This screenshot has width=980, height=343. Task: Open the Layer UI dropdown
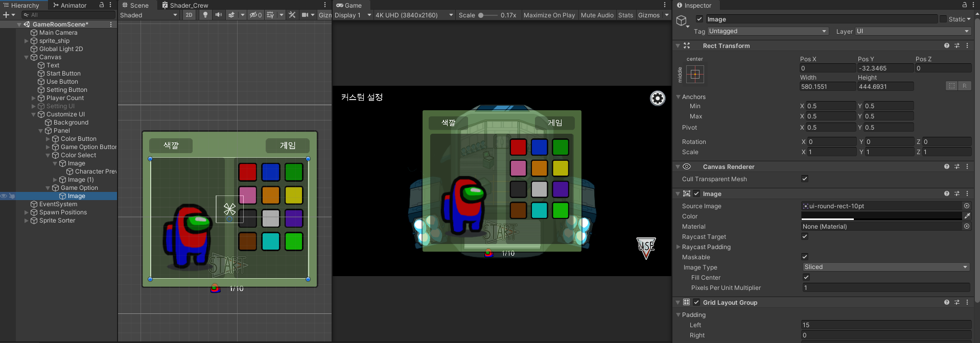913,31
